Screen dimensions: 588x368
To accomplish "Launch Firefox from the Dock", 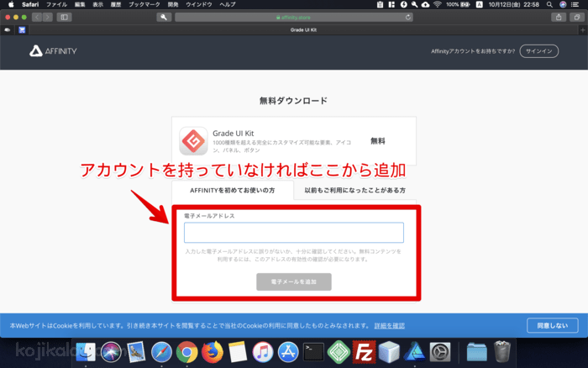I will click(213, 352).
